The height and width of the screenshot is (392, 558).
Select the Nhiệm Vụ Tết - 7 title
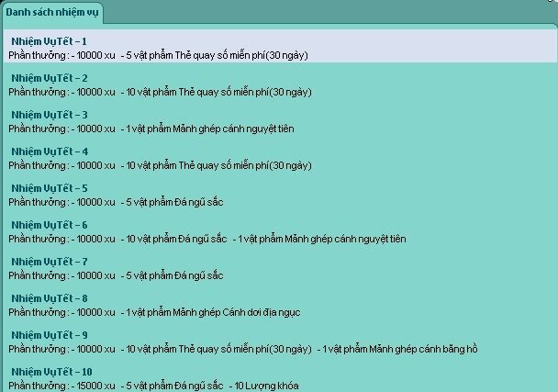coord(50,262)
